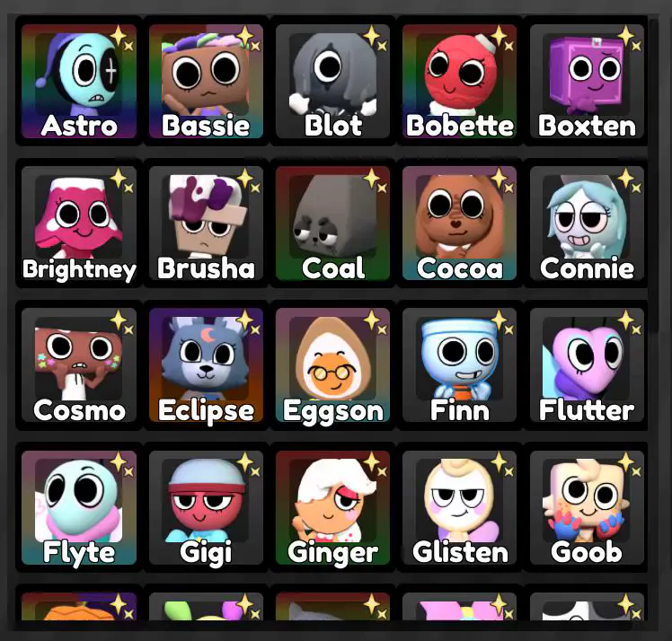
Task: Select the Cocoa character
Action: click(460, 223)
